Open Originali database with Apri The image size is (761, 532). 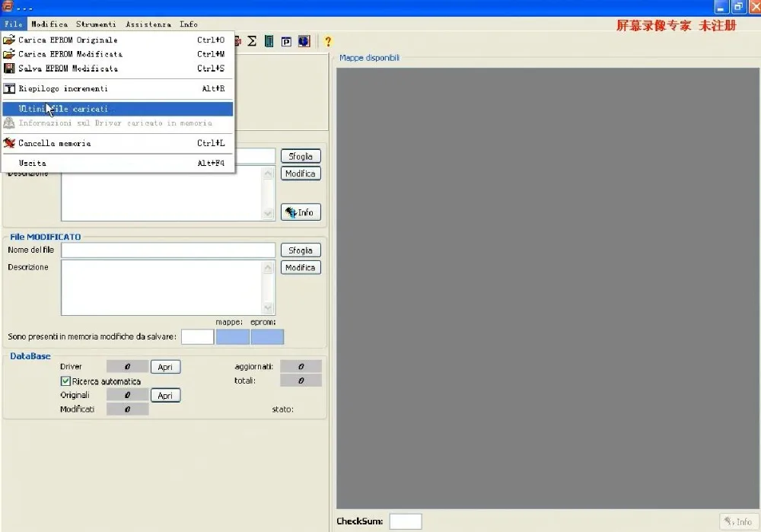point(165,396)
